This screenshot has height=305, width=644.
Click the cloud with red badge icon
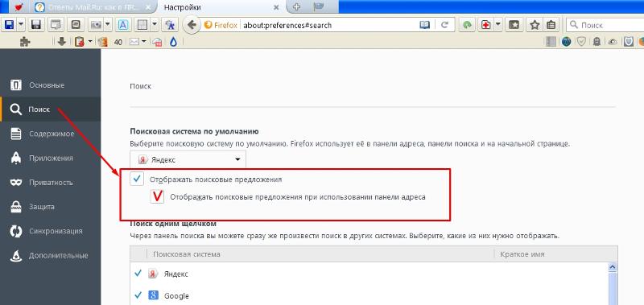(157, 42)
